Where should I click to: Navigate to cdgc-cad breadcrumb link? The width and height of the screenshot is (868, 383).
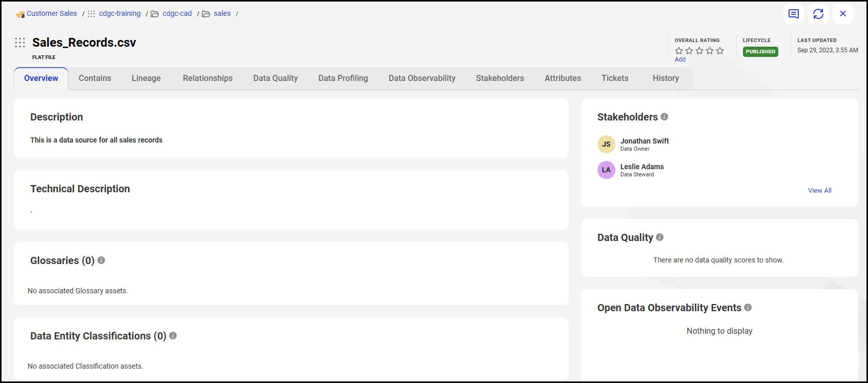[x=177, y=13]
